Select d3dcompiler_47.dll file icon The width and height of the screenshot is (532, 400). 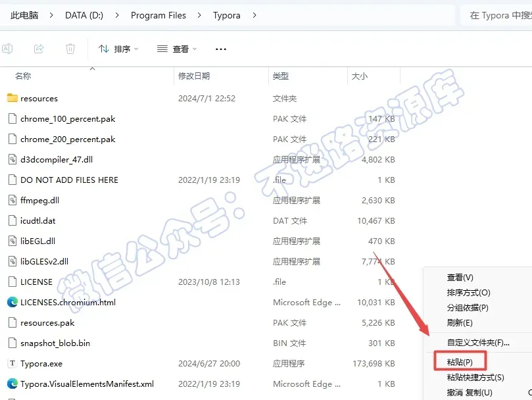[12, 159]
